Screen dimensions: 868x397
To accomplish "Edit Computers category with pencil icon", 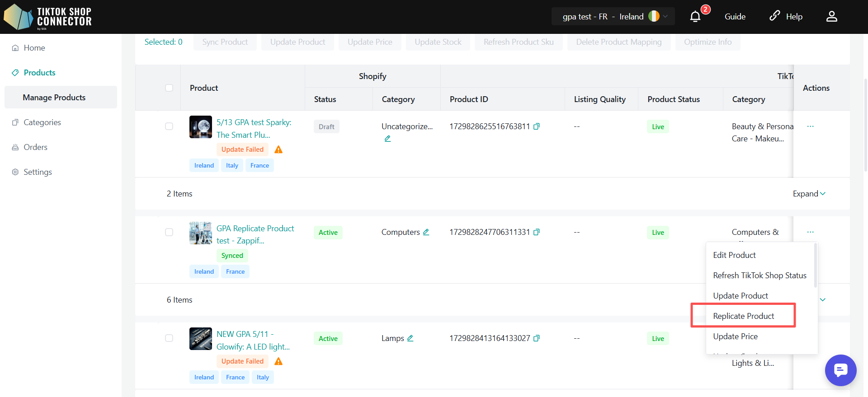I will 426,232.
